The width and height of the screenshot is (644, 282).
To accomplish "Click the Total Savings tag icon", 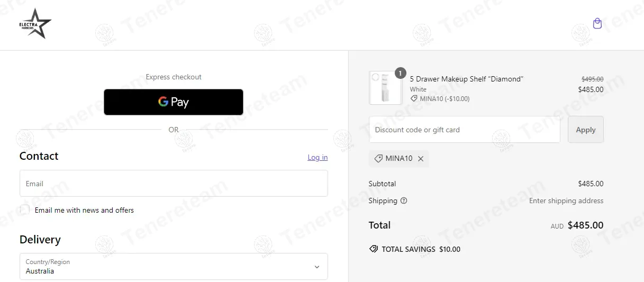I will pyautogui.click(x=374, y=249).
